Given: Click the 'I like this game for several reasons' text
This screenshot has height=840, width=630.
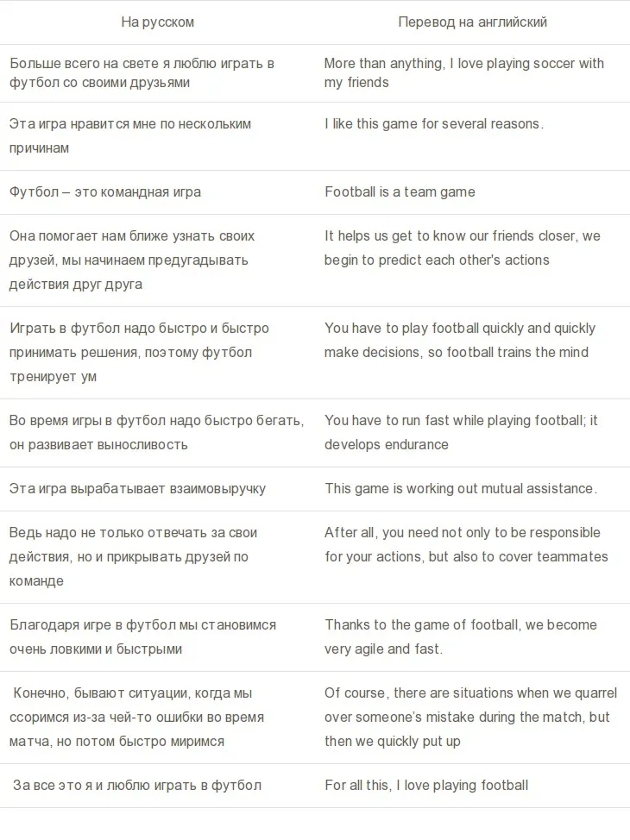Looking at the screenshot, I should pyautogui.click(x=434, y=123).
